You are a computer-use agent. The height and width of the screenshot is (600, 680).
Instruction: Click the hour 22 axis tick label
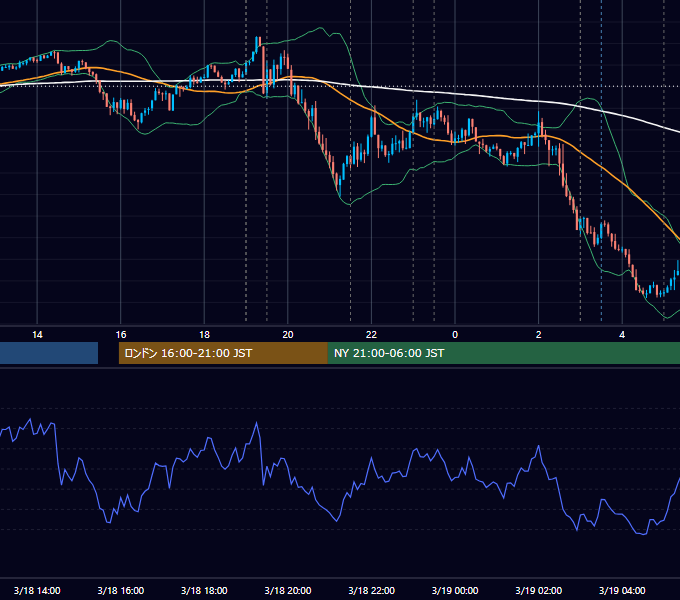coord(372,335)
